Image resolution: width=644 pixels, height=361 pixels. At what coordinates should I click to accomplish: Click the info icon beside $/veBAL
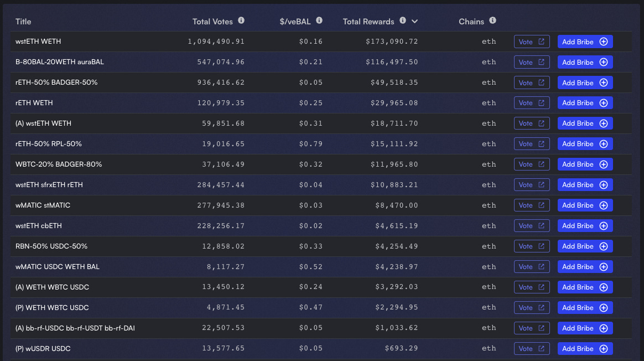[319, 20]
